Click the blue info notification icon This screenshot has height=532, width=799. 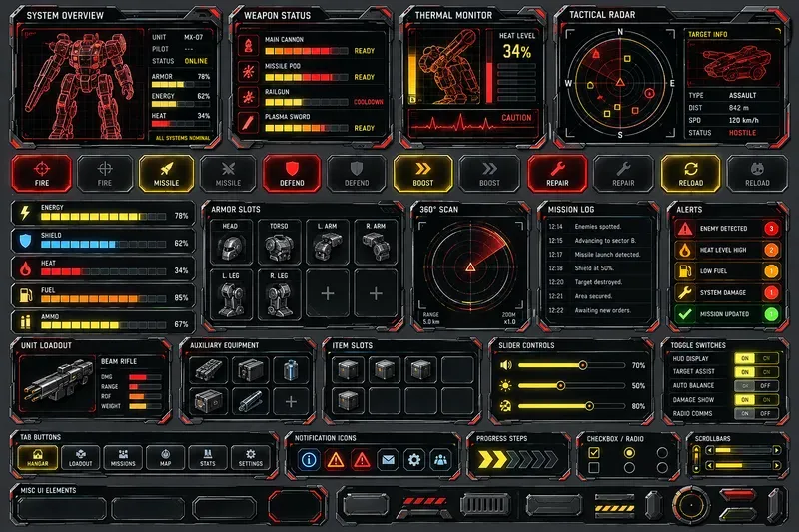coord(309,460)
